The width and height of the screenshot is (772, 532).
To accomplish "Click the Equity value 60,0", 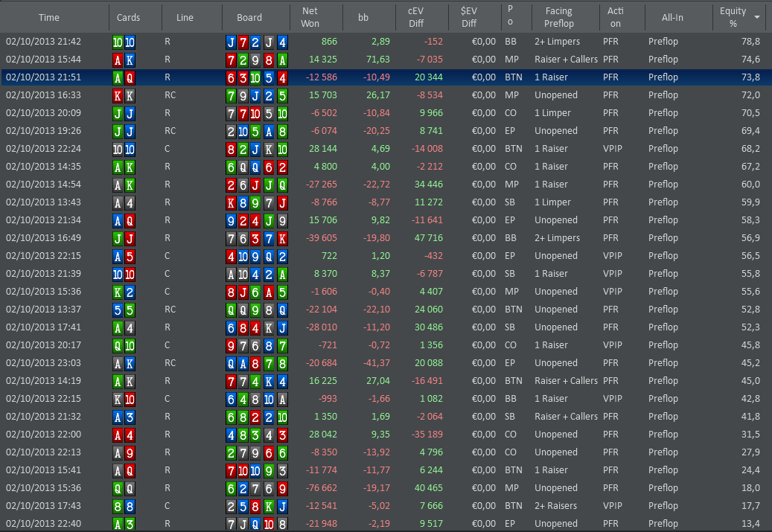I will click(751, 184).
